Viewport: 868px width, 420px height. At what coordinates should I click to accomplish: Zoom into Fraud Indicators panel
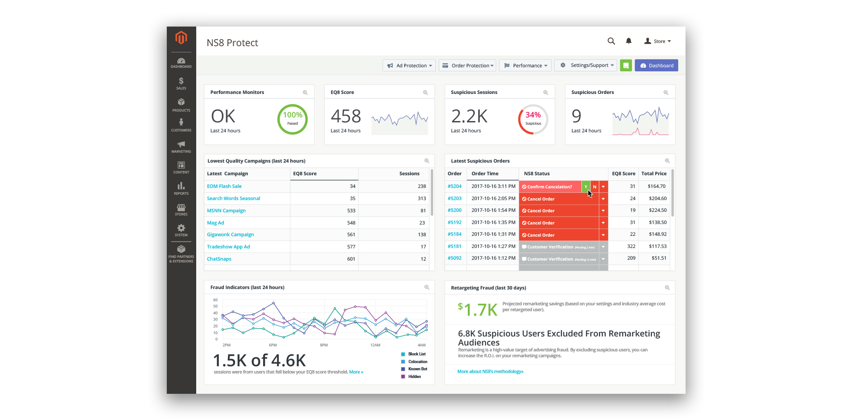427,287
